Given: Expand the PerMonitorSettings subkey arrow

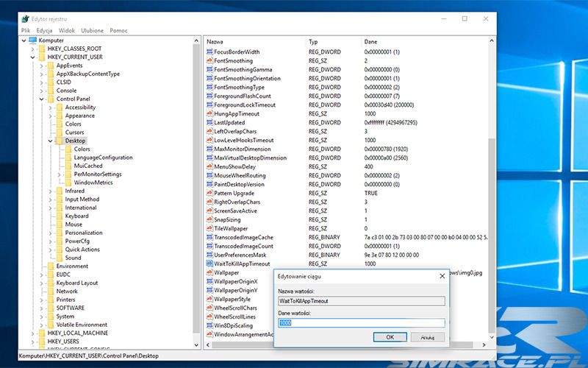Looking at the screenshot, I should tap(59, 174).
